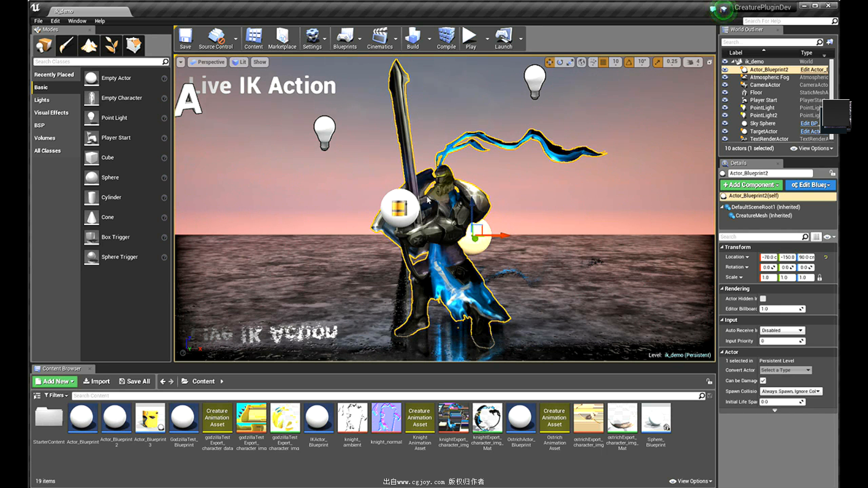Open Content Browser View Options dropdown
Screen dimensions: 868x488
pos(691,481)
